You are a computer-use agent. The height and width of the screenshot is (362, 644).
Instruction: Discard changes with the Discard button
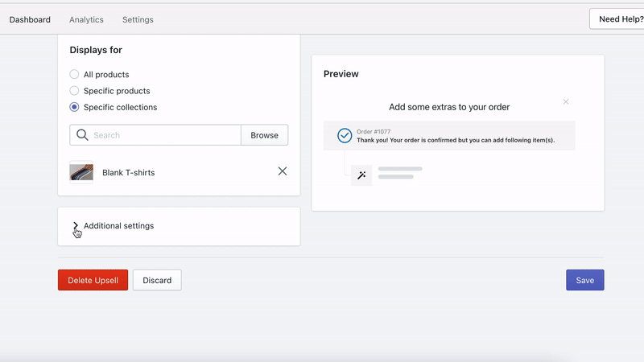click(x=157, y=280)
